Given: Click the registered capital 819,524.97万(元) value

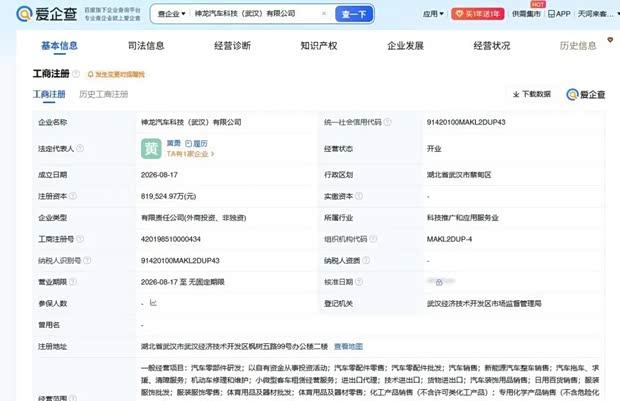Looking at the screenshot, I should [x=168, y=196].
